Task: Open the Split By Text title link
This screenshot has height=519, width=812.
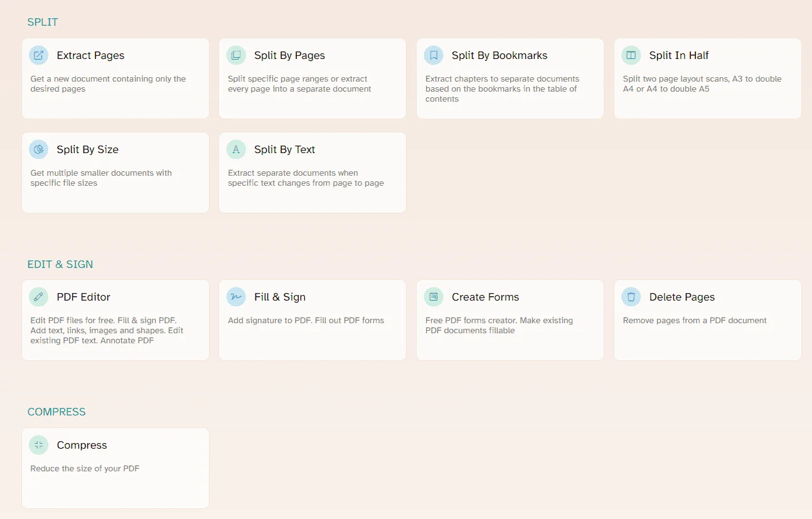Action: coord(284,149)
